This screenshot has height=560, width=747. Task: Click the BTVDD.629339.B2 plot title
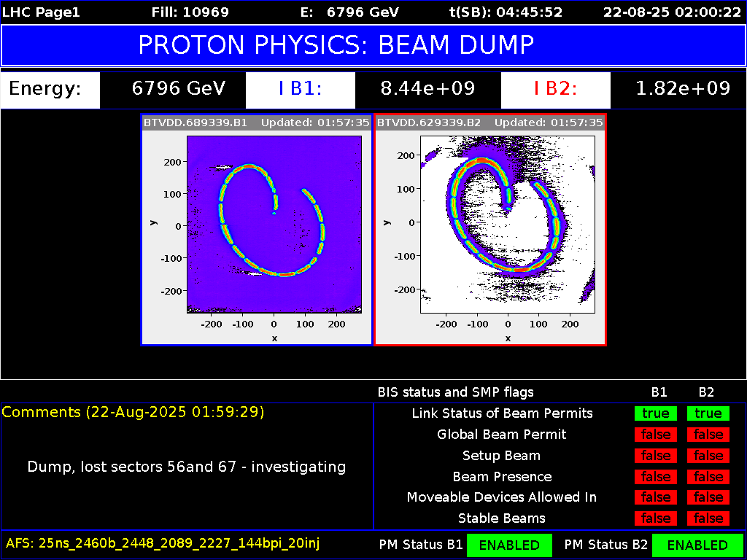(x=429, y=122)
